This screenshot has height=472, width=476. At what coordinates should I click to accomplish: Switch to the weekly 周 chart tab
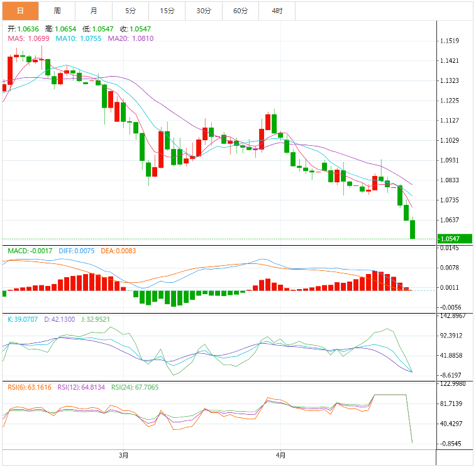coord(57,11)
